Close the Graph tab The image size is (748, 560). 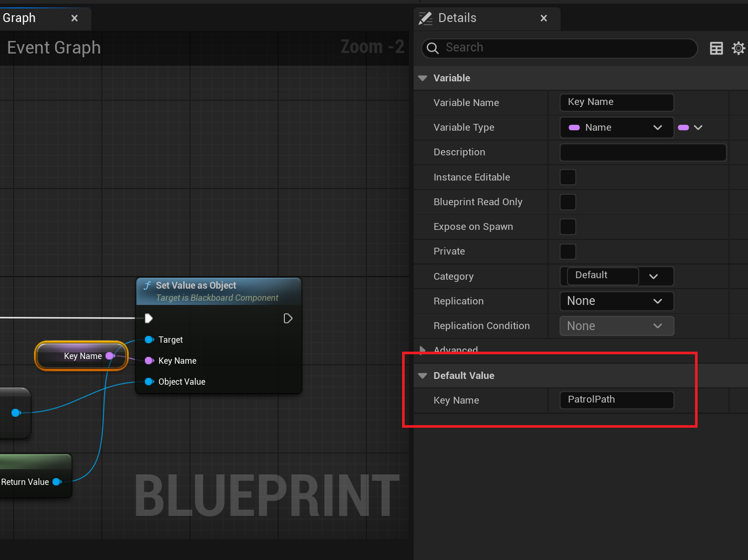(75, 18)
